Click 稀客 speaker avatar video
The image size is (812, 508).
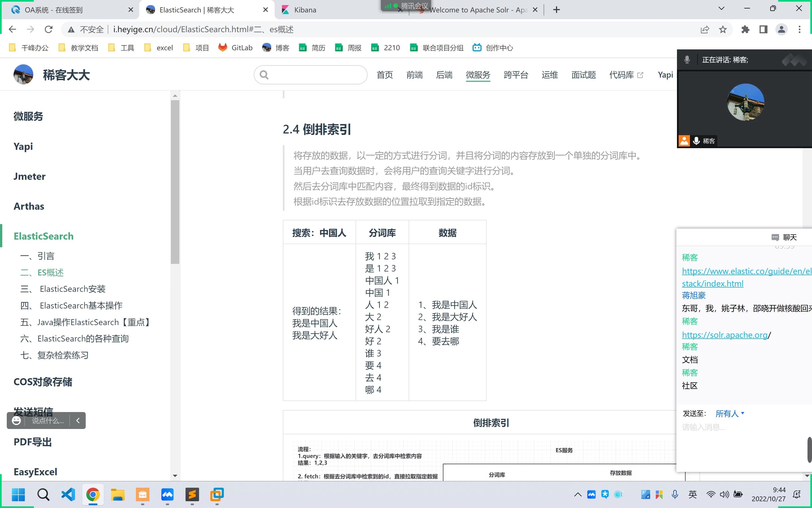point(745,102)
